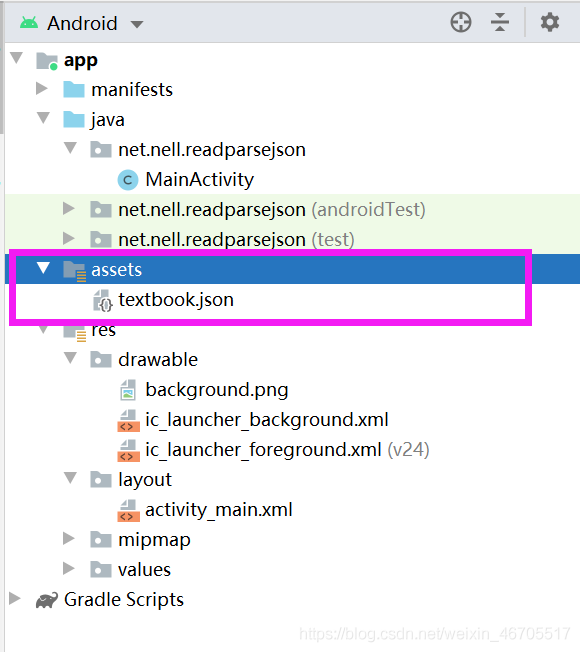The image size is (580, 652).
Task: Click the Collapse All icon
Action: 500,22
